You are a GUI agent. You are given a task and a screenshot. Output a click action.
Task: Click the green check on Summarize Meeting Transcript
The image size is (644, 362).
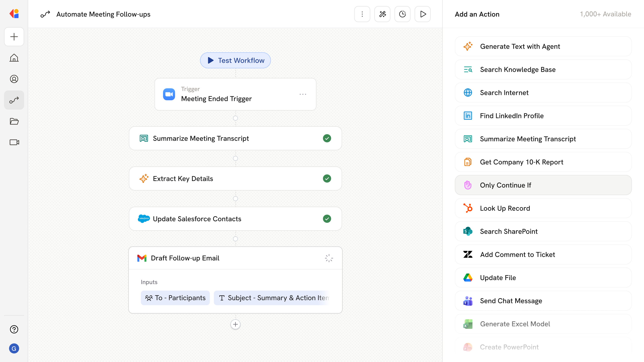327,138
